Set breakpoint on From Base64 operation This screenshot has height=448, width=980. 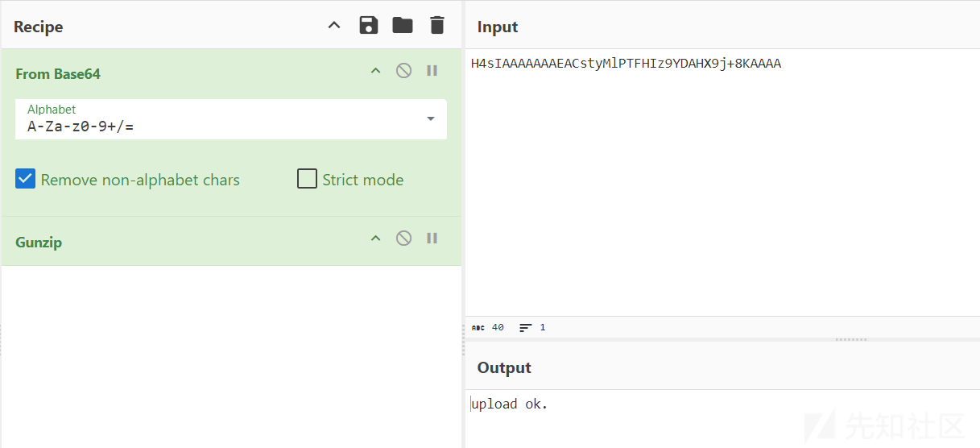point(432,71)
